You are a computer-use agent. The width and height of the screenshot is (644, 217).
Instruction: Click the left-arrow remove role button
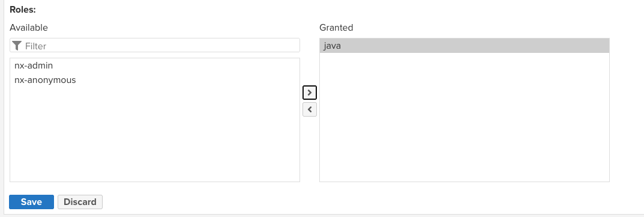310,109
